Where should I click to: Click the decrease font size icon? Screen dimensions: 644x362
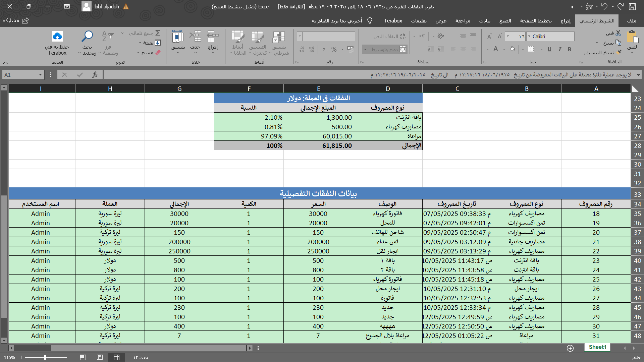(489, 36)
